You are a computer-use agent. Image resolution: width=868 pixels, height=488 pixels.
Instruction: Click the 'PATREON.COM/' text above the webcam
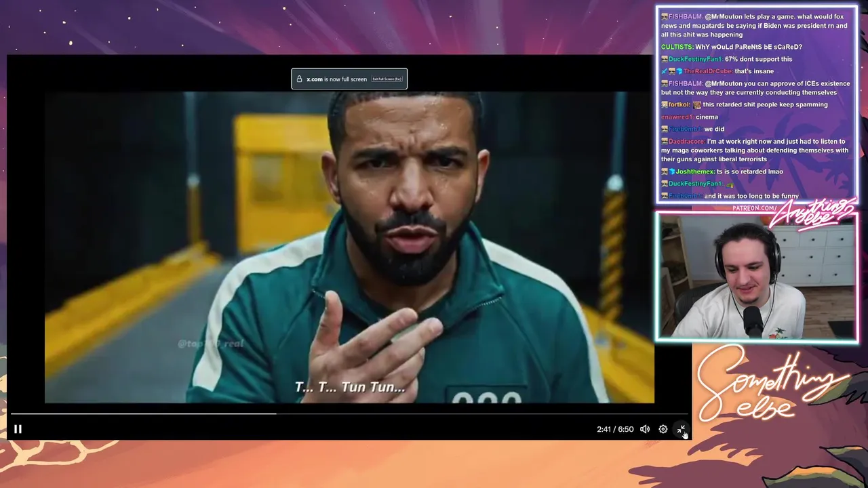755,207
